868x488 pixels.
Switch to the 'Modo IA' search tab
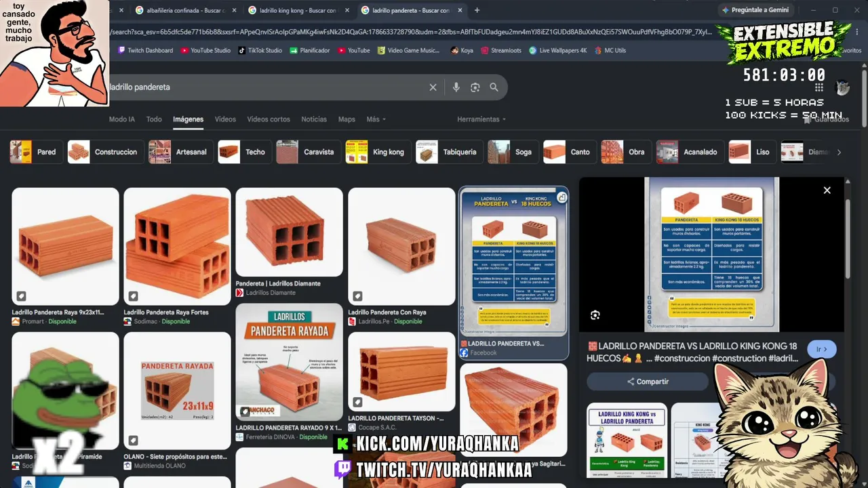coord(122,119)
